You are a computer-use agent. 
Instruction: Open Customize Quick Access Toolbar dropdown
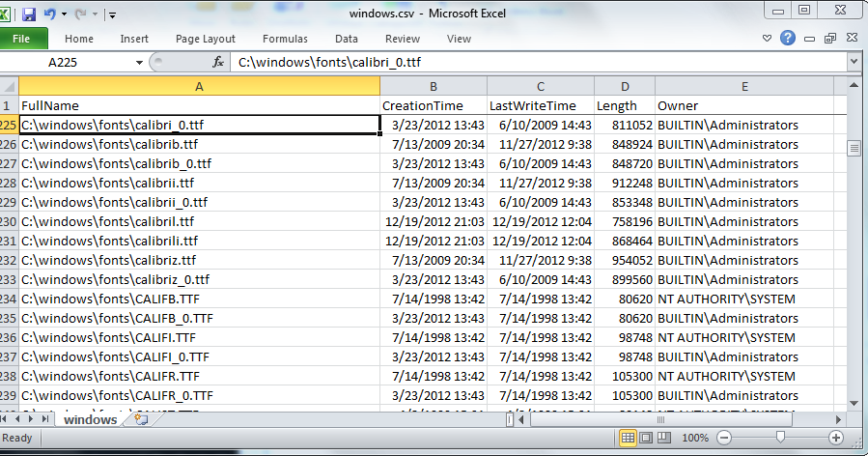(x=112, y=14)
